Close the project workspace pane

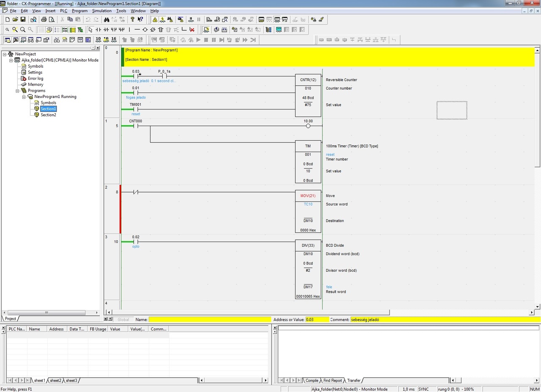tap(98, 48)
